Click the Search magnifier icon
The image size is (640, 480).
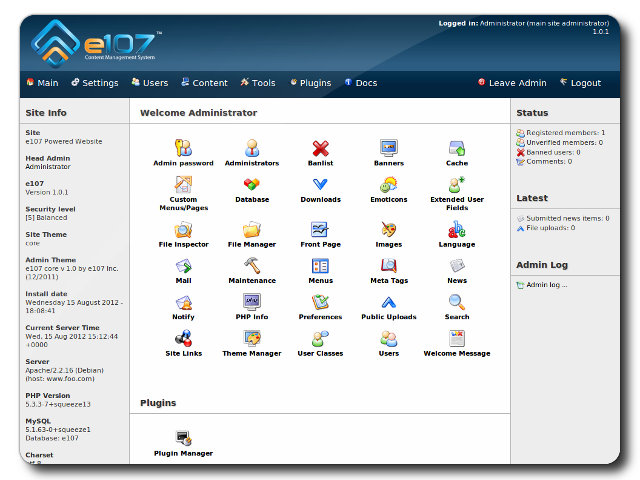point(457,302)
